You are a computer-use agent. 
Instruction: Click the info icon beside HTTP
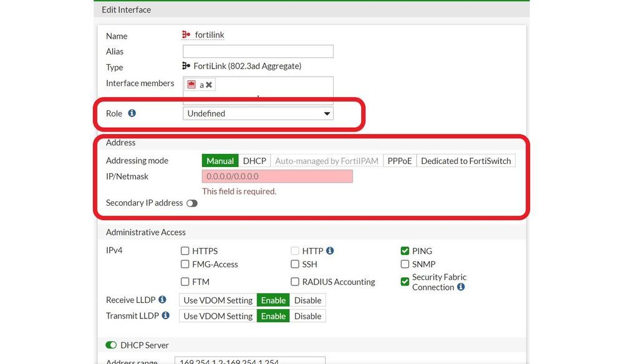tap(330, 251)
